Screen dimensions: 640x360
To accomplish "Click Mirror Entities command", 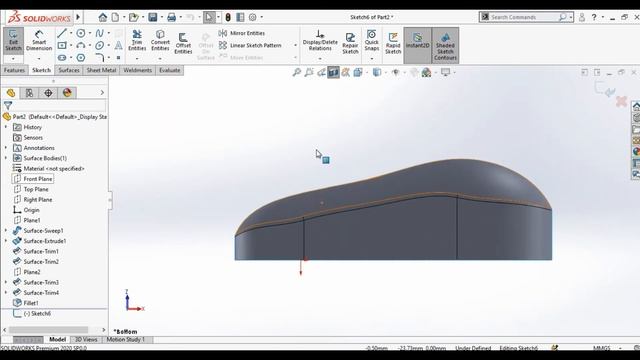I will [242, 33].
